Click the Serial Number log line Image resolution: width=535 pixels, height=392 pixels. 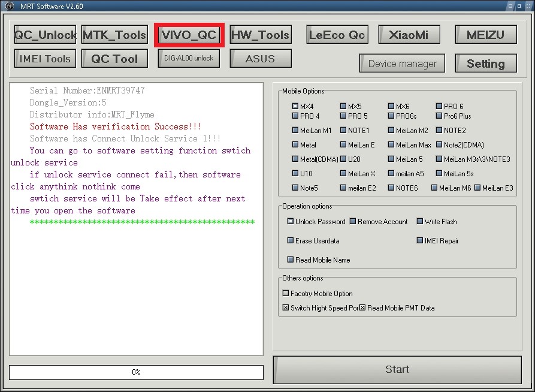[x=87, y=91]
